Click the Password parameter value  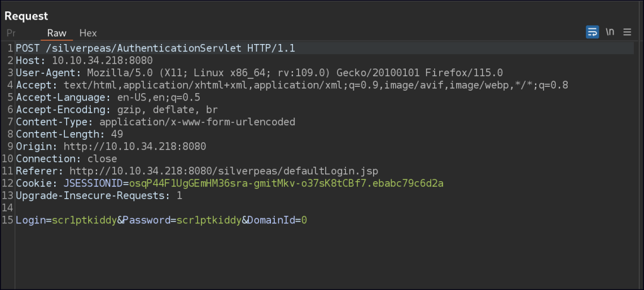pos(209,220)
